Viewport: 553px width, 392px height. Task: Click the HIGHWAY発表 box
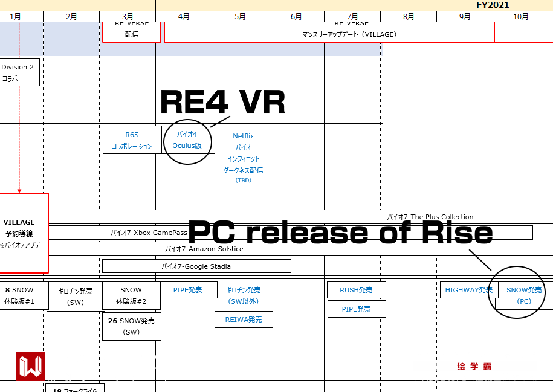pos(469,290)
